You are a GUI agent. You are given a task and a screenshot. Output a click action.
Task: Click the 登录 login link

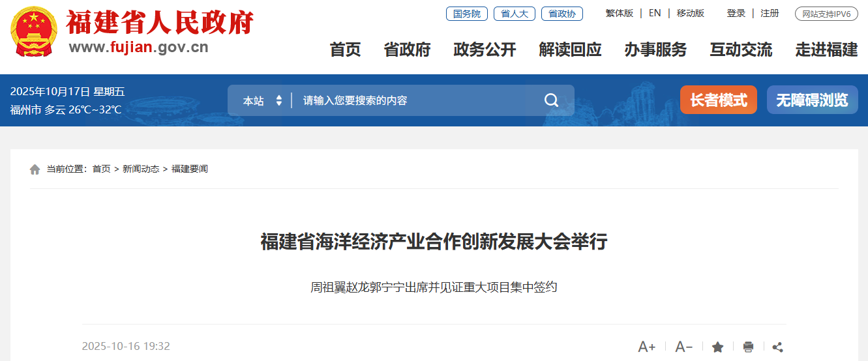pyautogui.click(x=736, y=13)
